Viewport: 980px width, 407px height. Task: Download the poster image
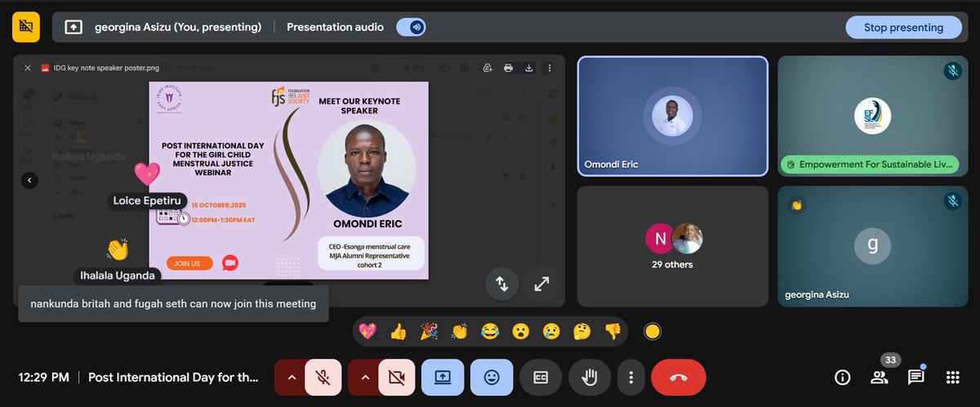coord(528,68)
